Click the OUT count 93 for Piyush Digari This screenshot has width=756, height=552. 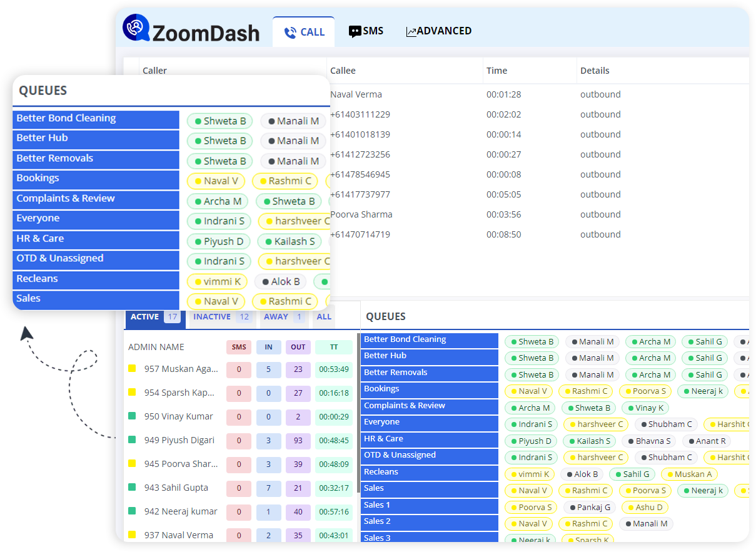(x=298, y=441)
